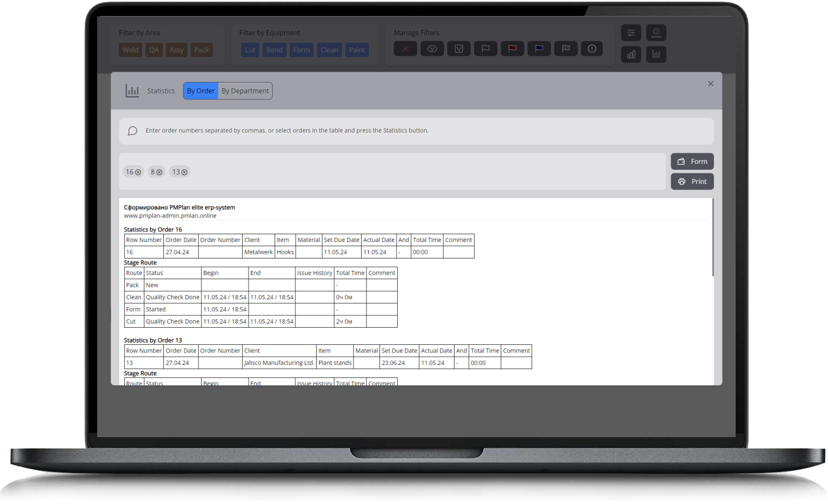Select the checked-flag filter icon
Screen dimensions: 828x504
tap(459, 49)
